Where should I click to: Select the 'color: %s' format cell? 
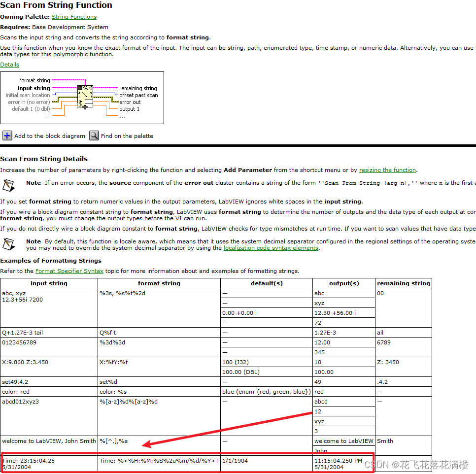pos(159,391)
